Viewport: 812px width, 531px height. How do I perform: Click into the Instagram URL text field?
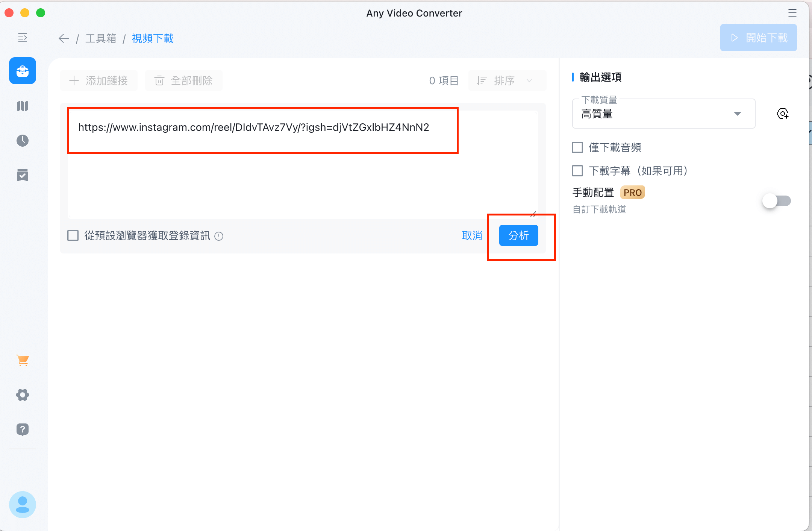[303, 164]
